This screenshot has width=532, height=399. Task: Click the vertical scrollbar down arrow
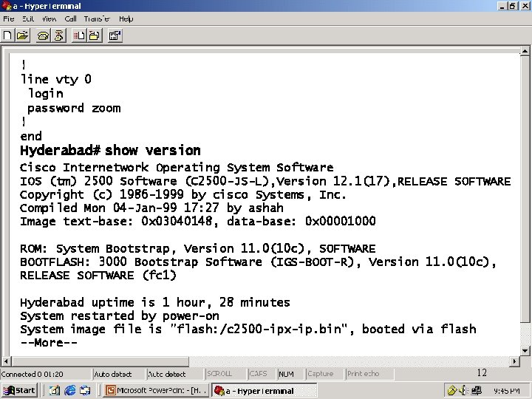pyautogui.click(x=525, y=351)
